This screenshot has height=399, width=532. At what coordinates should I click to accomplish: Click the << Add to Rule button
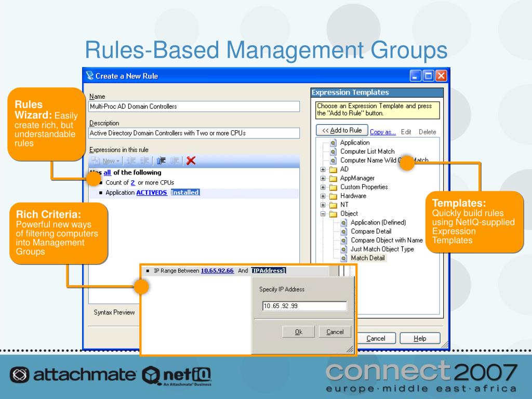pos(342,130)
